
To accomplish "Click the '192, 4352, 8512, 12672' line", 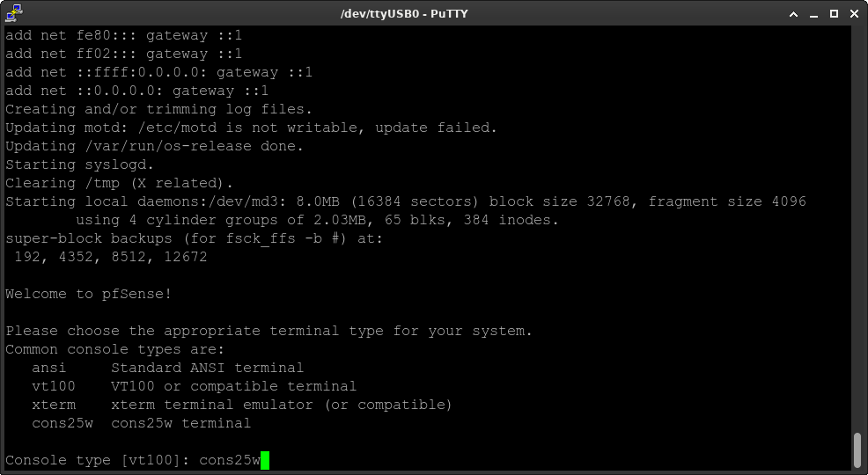I will click(x=111, y=257).
